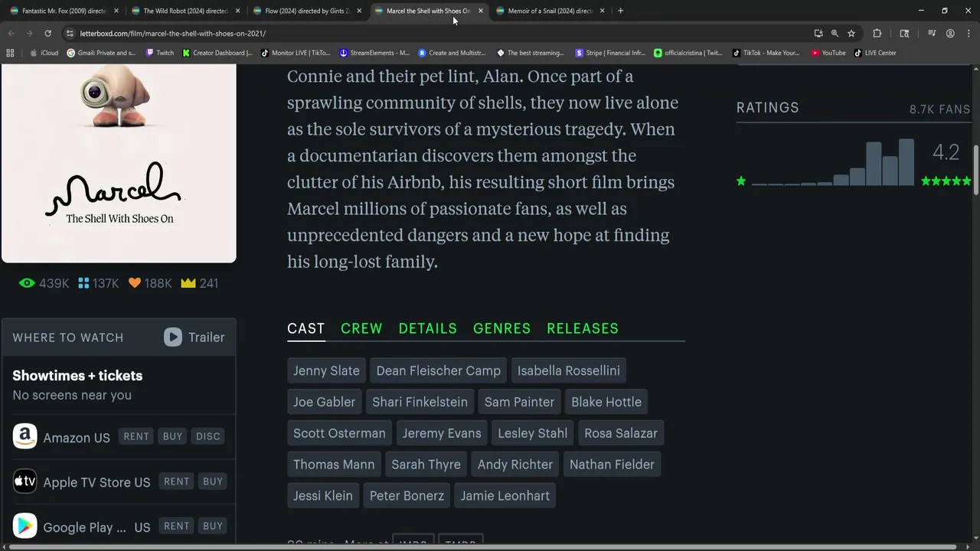This screenshot has height=551, width=980.
Task: Click the five green stars rating icon
Action: [946, 181]
